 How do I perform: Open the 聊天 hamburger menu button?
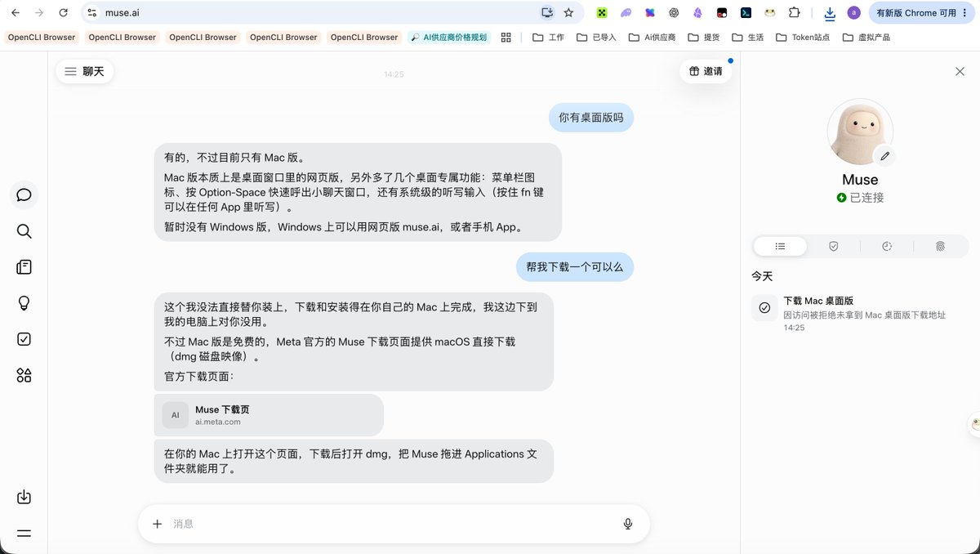point(85,71)
